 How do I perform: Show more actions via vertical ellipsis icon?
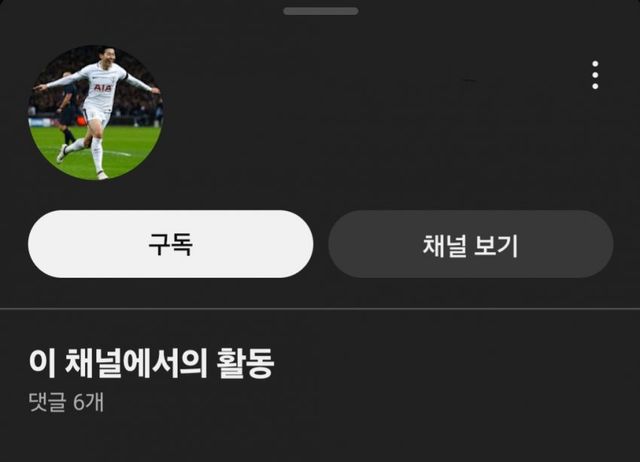click(x=595, y=75)
